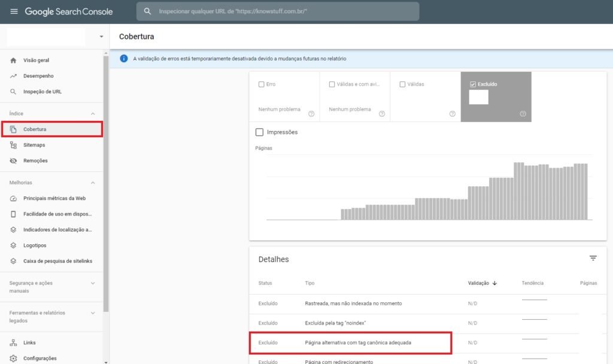Collapse the Índice section

pyautogui.click(x=92, y=114)
